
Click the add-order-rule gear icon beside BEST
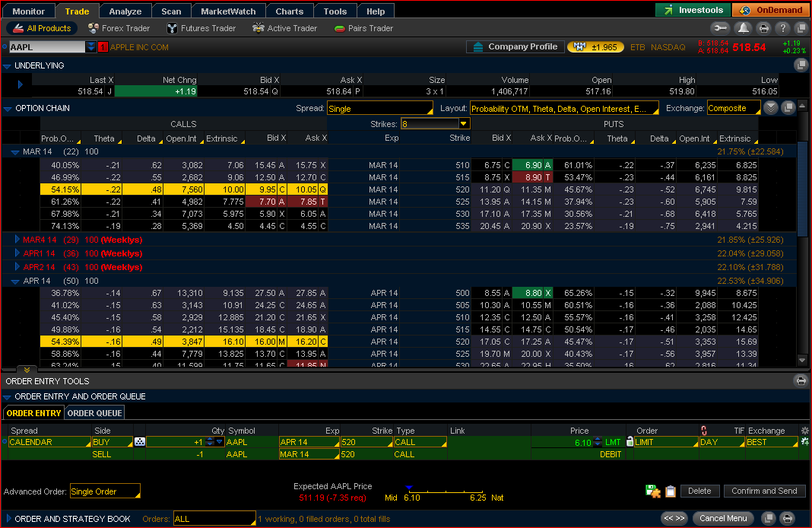[804, 441]
